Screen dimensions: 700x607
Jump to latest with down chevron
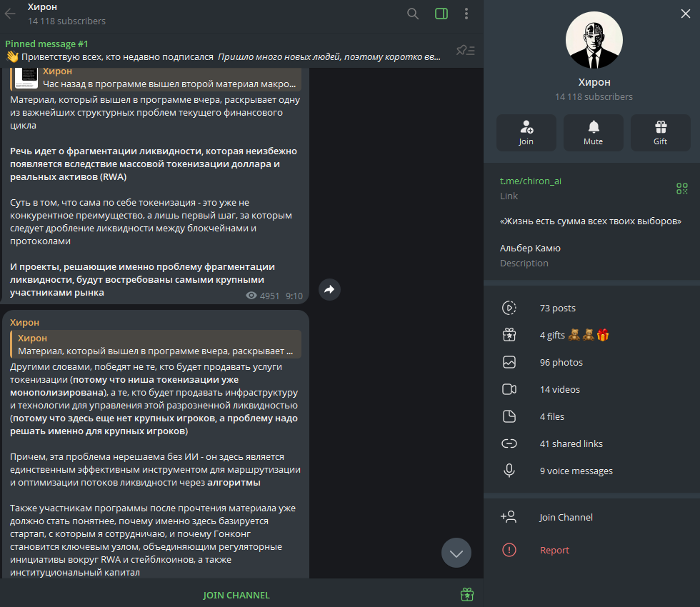[x=456, y=553]
